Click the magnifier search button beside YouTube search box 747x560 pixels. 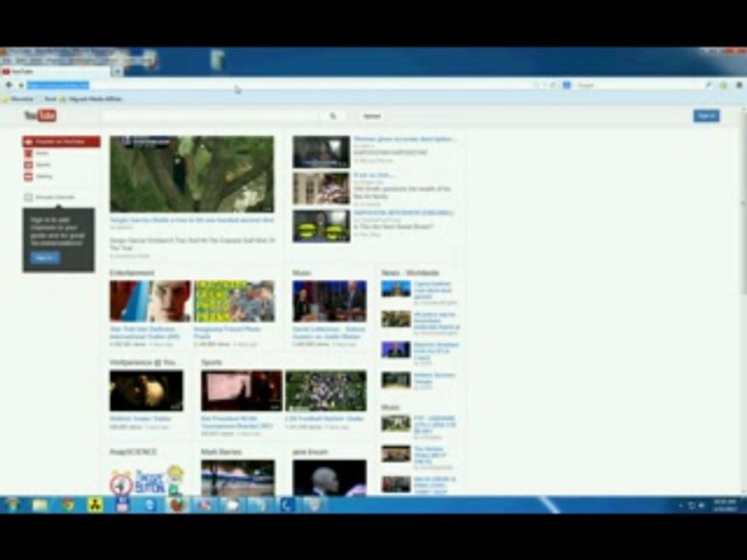click(x=333, y=116)
